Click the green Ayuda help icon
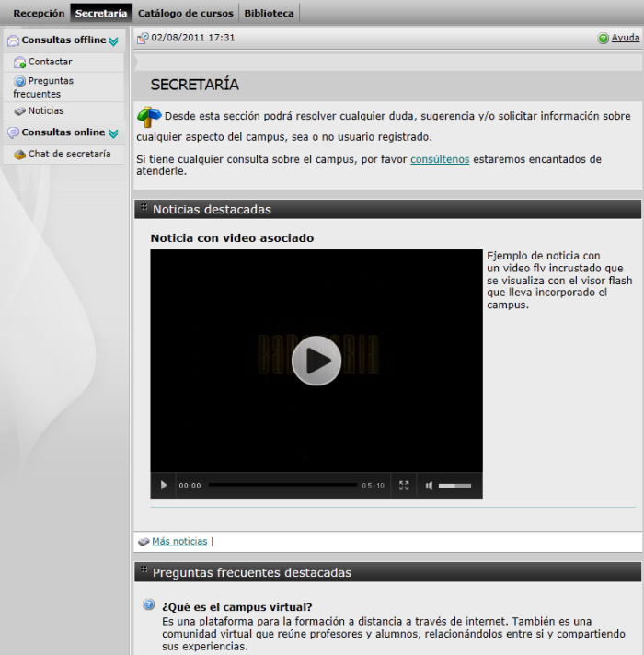Viewport: 644px width, 655px height. 604,38
